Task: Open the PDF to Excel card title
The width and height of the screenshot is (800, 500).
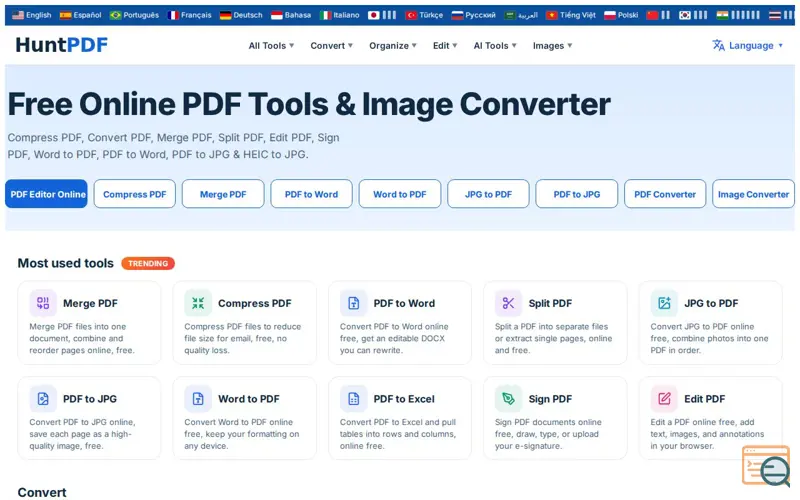Action: [404, 398]
